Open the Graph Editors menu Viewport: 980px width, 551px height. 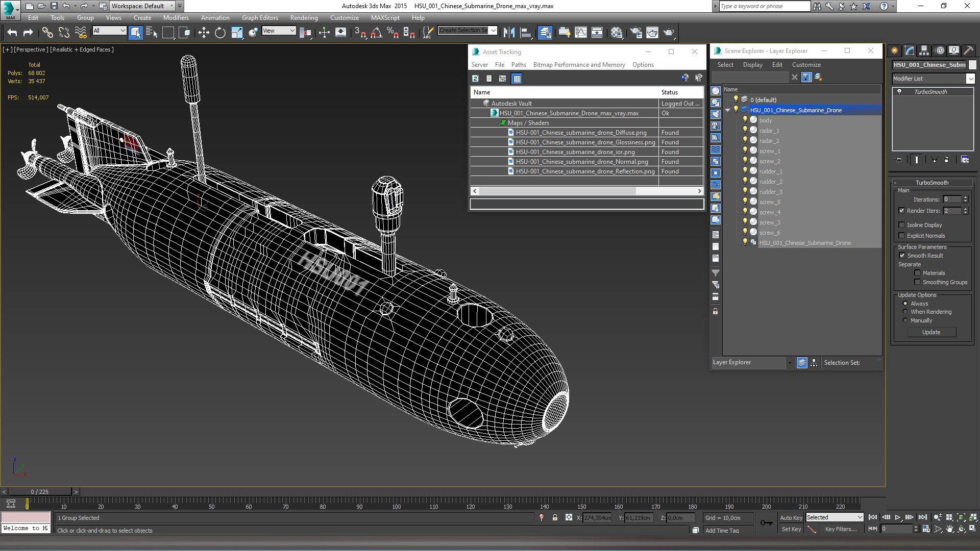coord(260,18)
